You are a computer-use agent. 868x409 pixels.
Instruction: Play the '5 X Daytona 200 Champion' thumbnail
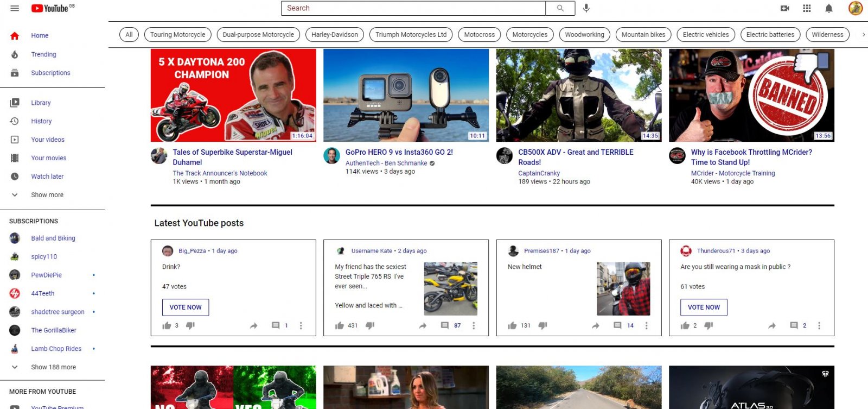(x=233, y=96)
